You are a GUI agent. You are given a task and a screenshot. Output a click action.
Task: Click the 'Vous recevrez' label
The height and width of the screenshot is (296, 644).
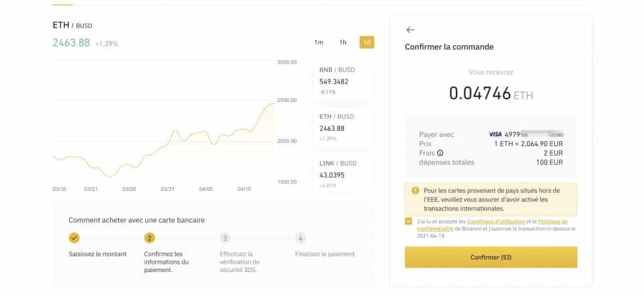(x=491, y=72)
